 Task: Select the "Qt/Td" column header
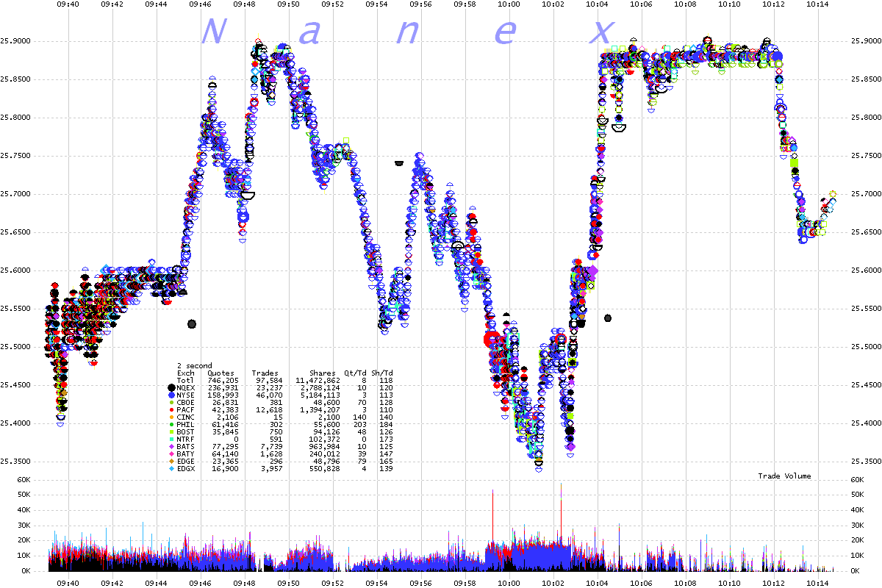click(x=356, y=373)
